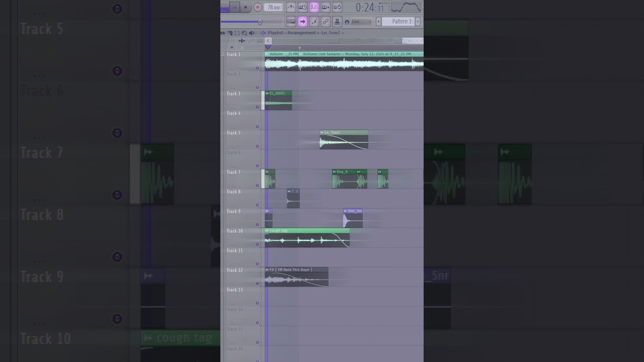Click Playlist - Arrangement breadcrumb
This screenshot has height=362, width=644.
(292, 33)
